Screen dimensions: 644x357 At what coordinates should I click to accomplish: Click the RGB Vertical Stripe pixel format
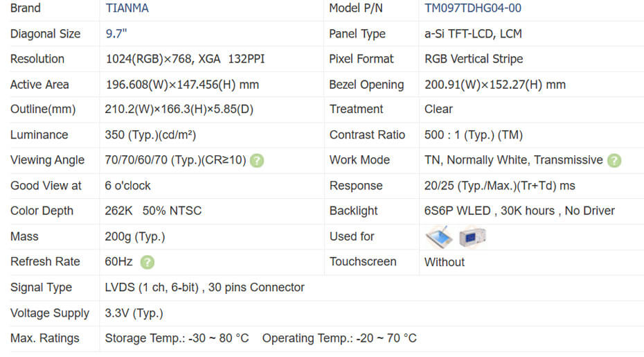coord(474,59)
